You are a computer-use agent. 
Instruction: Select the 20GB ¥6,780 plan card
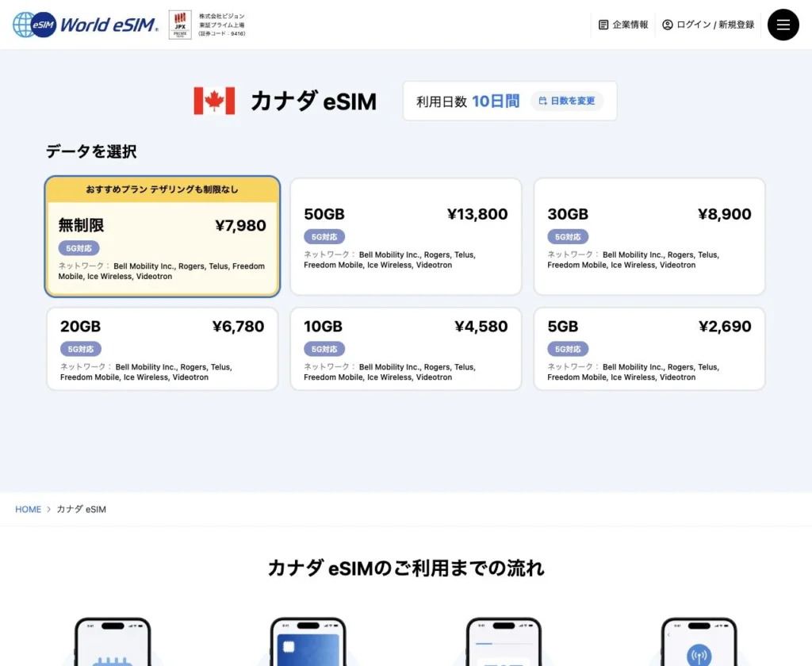click(x=162, y=349)
